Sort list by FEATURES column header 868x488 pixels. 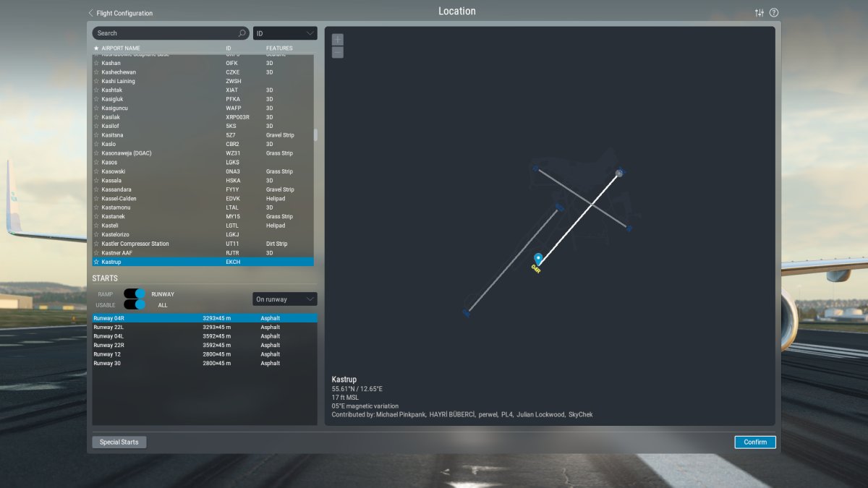279,48
